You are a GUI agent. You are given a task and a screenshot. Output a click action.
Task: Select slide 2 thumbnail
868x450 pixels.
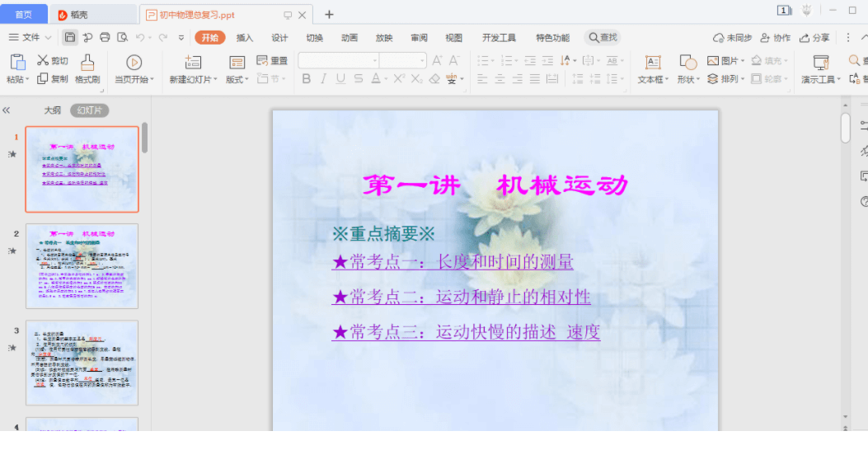coord(82,266)
